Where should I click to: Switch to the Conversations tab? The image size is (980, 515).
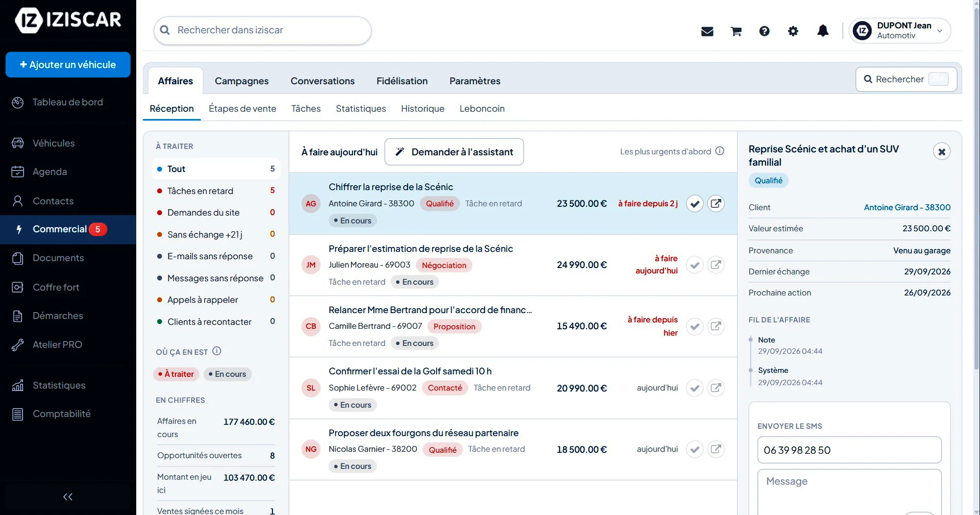(x=322, y=81)
